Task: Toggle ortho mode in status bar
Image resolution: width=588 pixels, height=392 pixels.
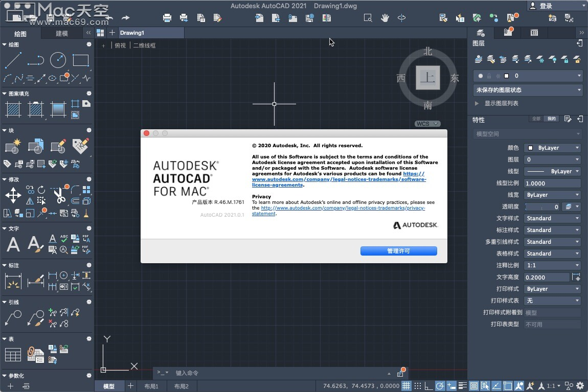Action: point(428,386)
